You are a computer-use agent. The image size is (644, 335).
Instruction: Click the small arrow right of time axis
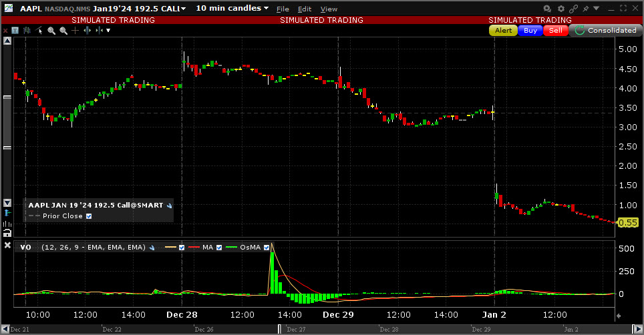619,316
